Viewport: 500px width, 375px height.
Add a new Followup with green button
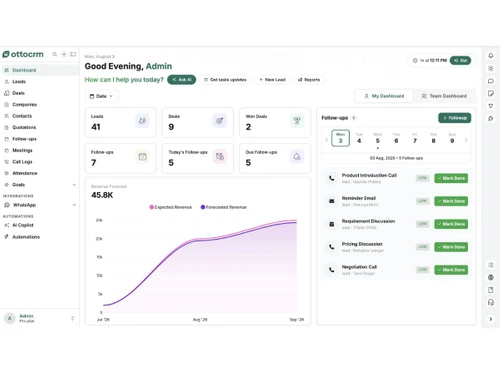click(x=455, y=118)
